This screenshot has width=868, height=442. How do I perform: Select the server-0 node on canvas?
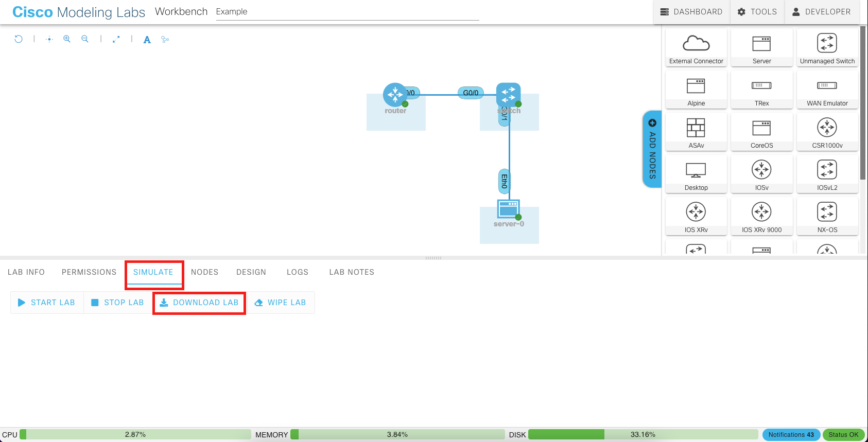point(509,209)
